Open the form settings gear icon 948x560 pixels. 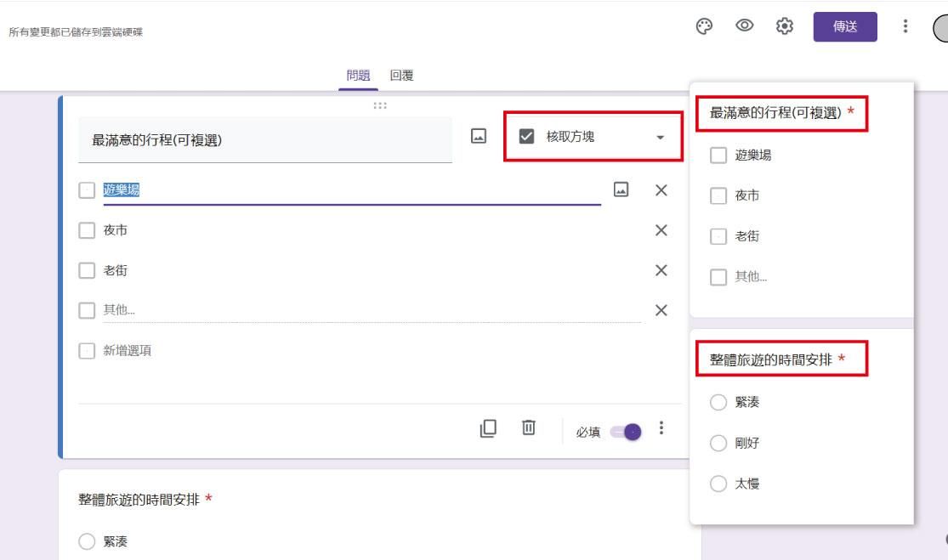point(784,26)
